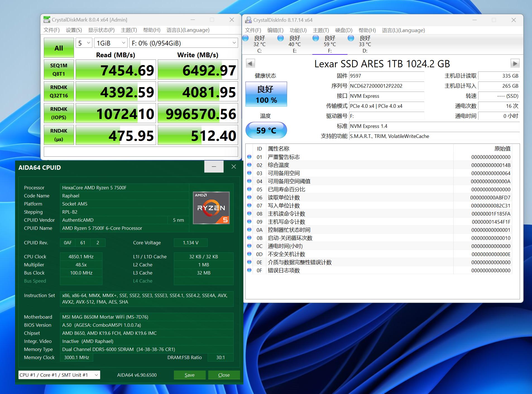The image size is (532, 394).
Task: Click the AMD Ryzen 5 logo
Action: (x=211, y=208)
